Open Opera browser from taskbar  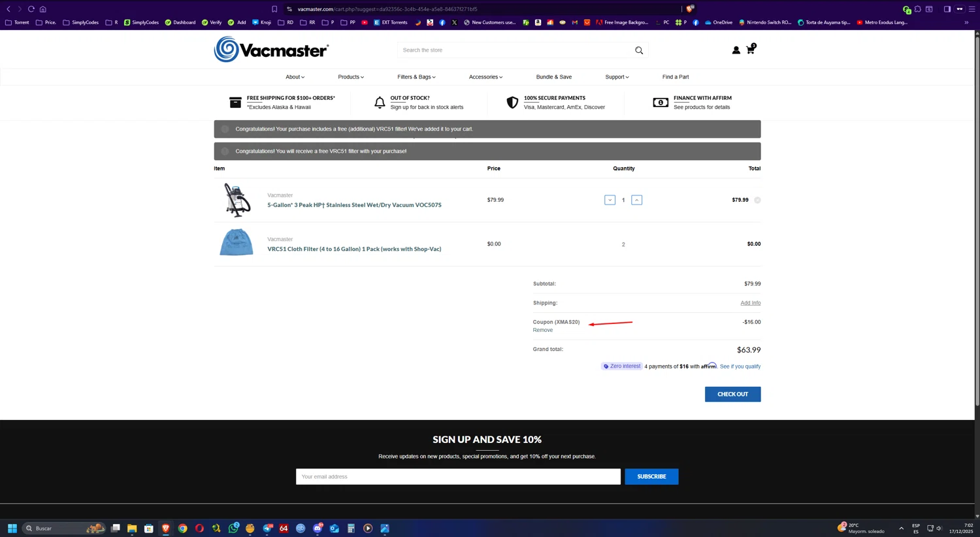[x=199, y=528]
